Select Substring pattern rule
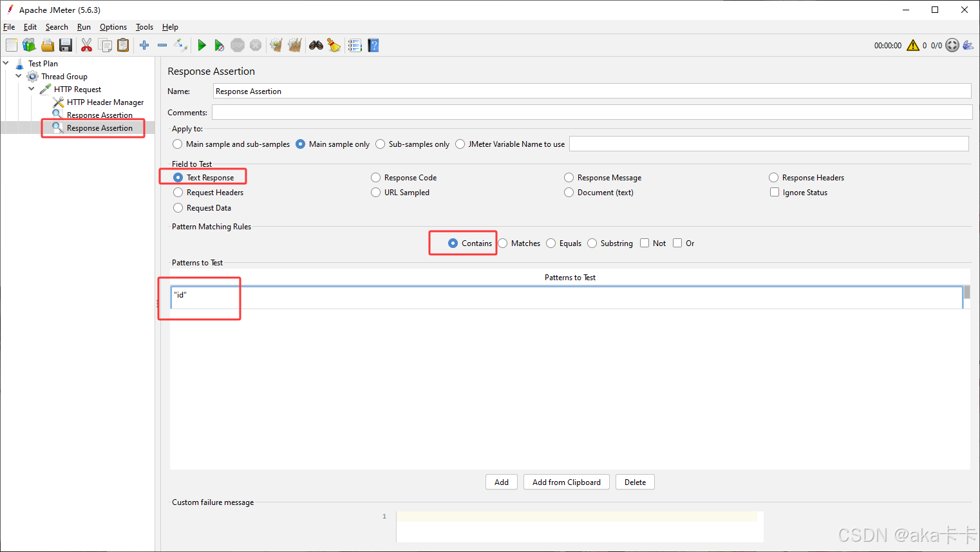Image resolution: width=980 pixels, height=552 pixels. 610,243
